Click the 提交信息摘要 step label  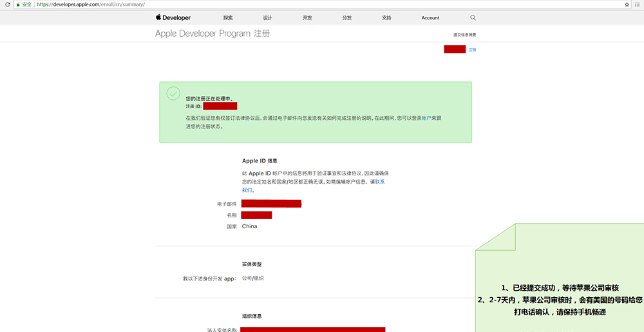click(464, 34)
